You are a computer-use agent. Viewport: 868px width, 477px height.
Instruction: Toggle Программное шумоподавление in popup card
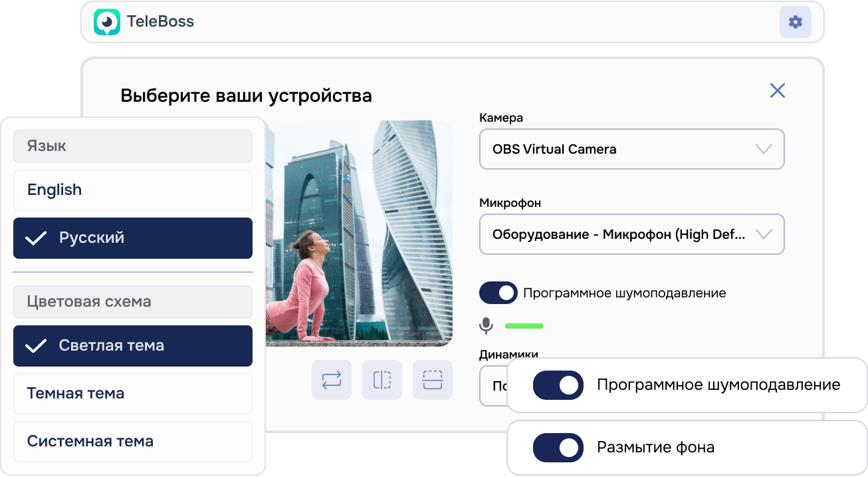558,385
